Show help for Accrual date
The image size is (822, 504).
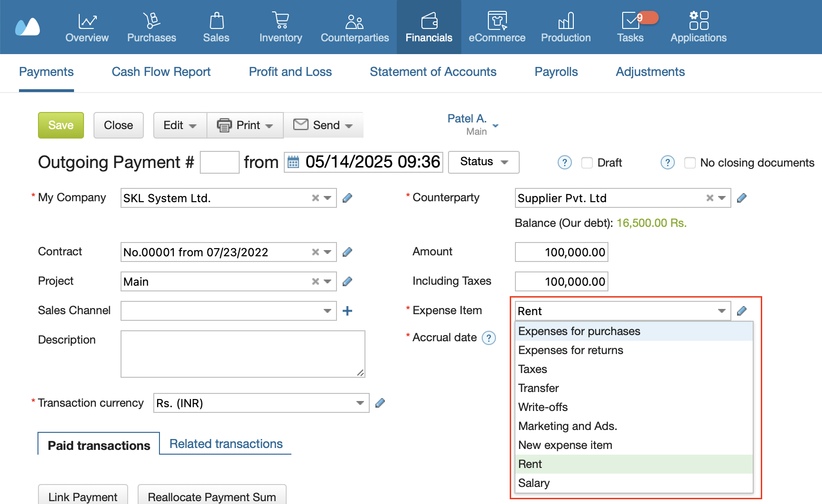(489, 338)
